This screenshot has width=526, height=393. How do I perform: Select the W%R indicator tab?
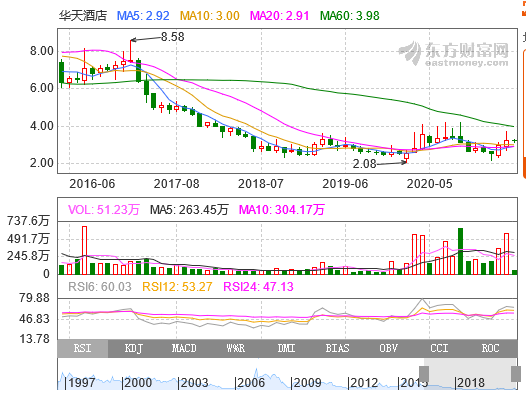coord(235,348)
